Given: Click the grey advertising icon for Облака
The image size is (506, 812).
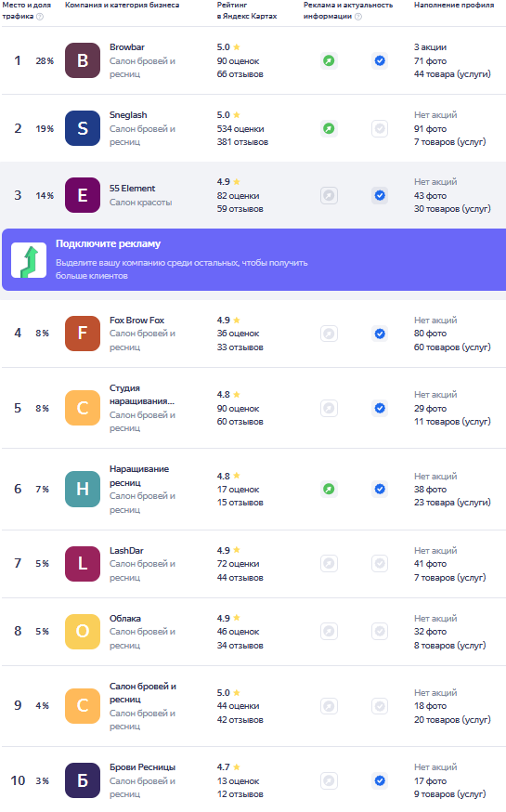Looking at the screenshot, I should coord(329,631).
